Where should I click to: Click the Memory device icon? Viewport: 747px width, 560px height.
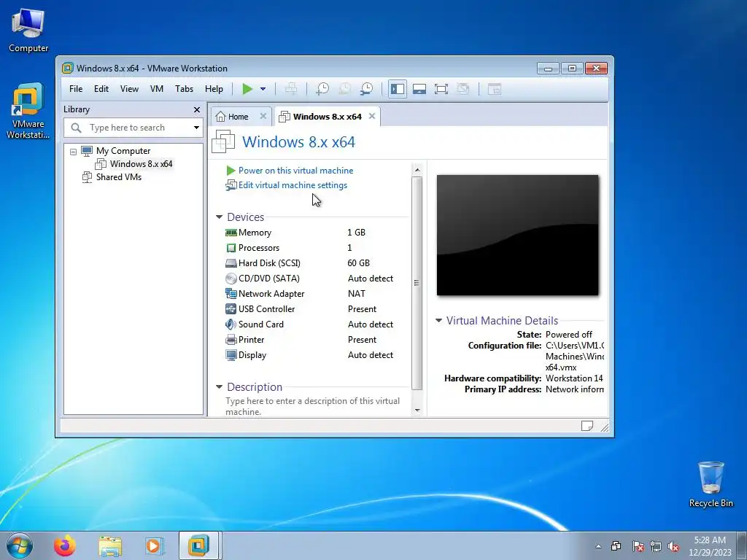point(231,233)
